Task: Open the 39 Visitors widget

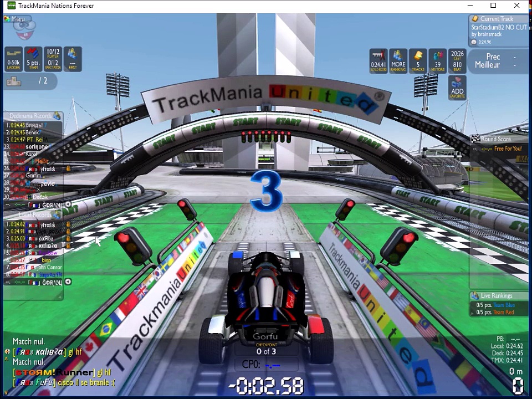Action: coord(437,61)
